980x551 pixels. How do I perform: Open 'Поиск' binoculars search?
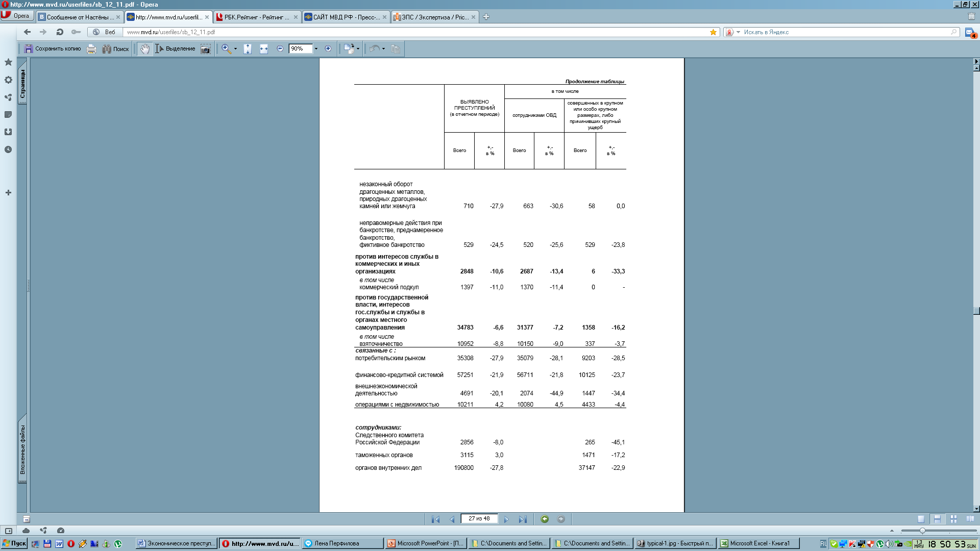(115, 48)
